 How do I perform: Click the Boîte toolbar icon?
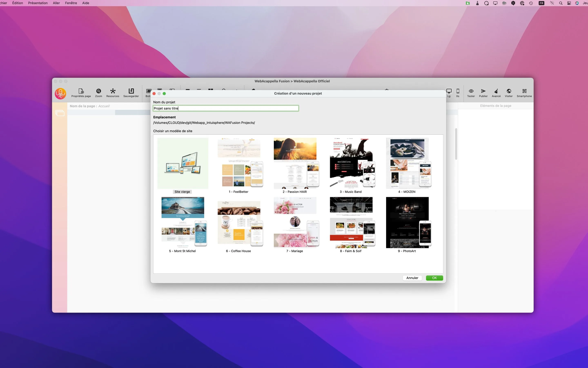[148, 93]
